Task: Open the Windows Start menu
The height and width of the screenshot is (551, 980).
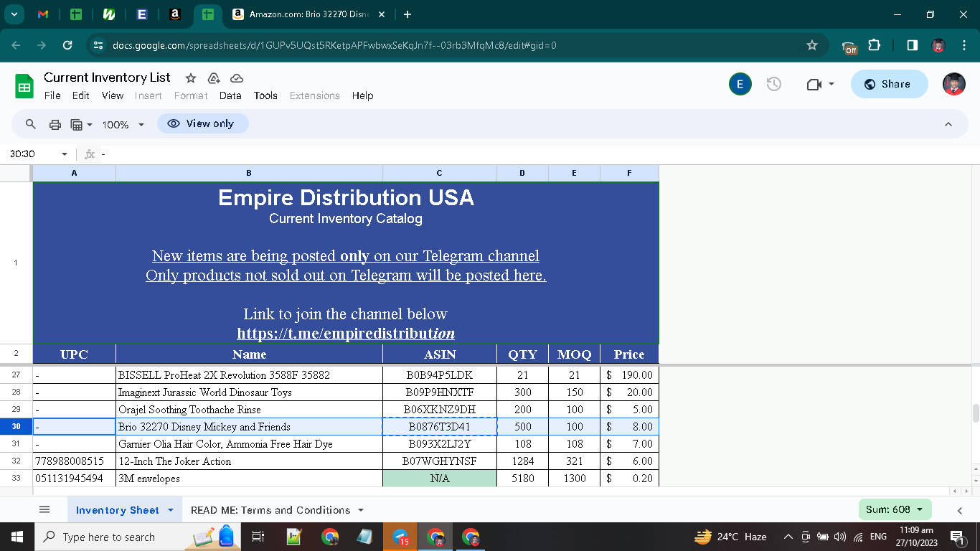Action: (17, 537)
